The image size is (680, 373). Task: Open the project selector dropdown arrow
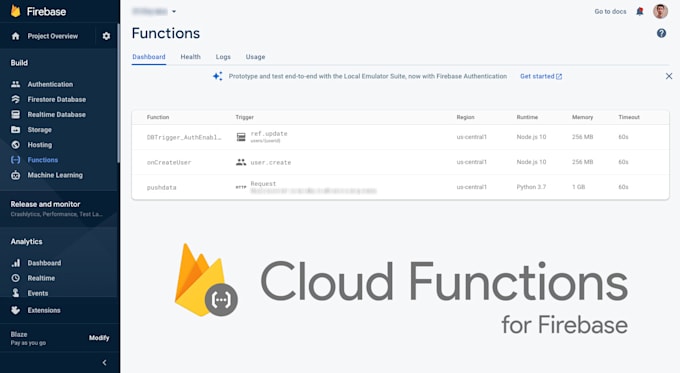[174, 12]
